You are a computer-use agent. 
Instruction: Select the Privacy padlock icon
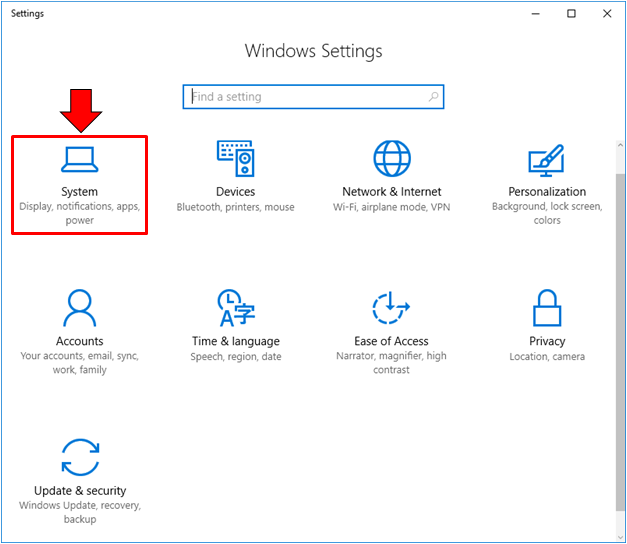pos(547,309)
